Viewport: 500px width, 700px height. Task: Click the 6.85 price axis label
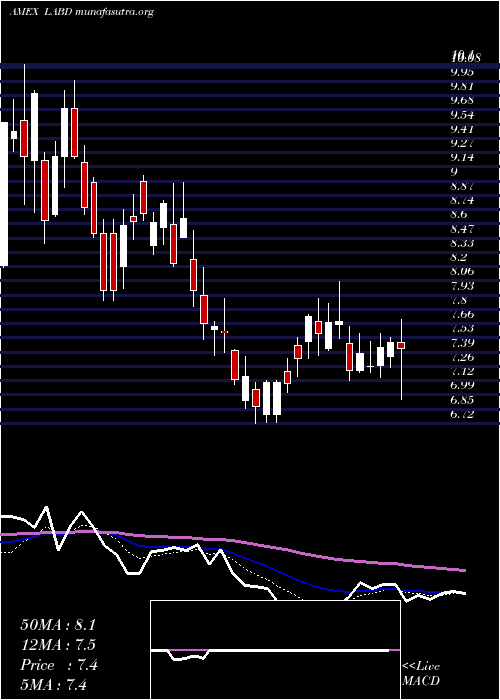[x=462, y=400]
